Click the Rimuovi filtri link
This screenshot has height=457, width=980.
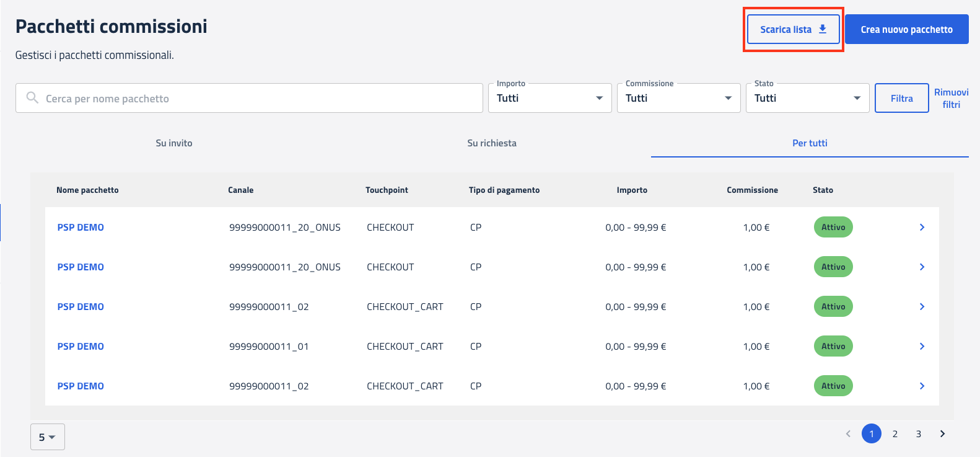tap(951, 98)
